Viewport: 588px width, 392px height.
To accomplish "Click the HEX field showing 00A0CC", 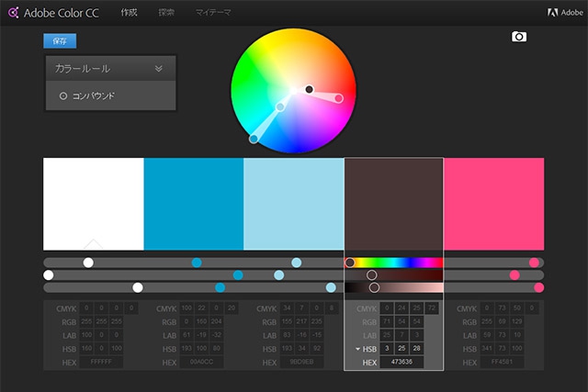I will pyautogui.click(x=201, y=362).
